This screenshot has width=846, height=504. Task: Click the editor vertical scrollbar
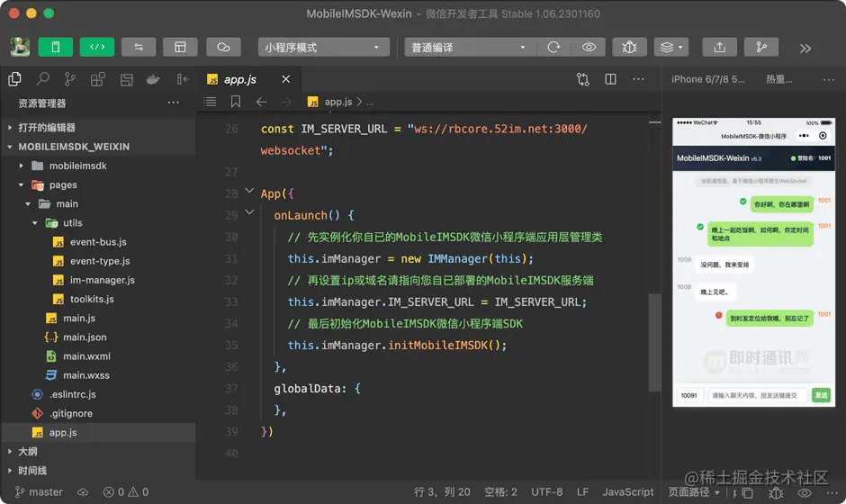[654, 342]
